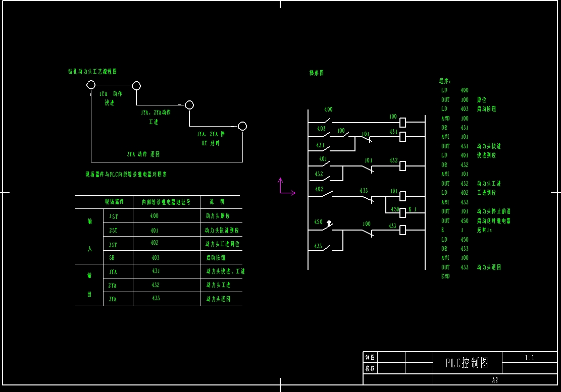Select output coil 432 in the ladder
Viewport: 561px width, 392px height.
[x=402, y=166]
